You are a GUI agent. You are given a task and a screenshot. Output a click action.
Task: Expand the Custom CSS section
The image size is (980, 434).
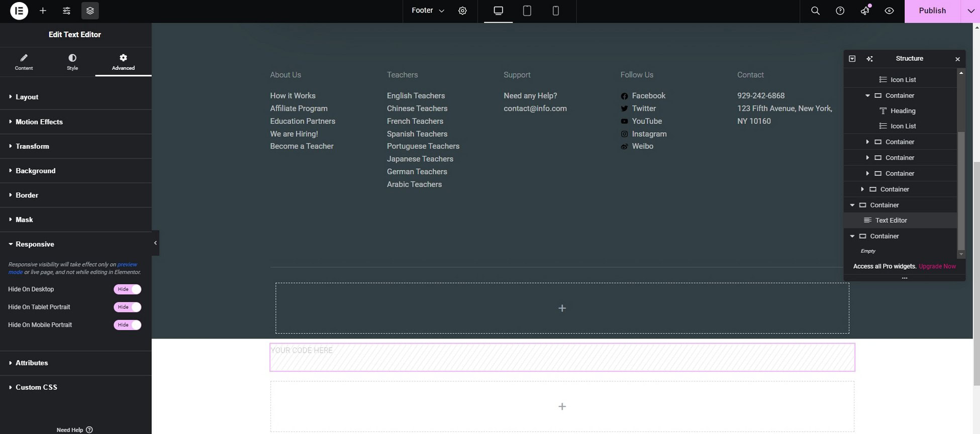pos(75,387)
